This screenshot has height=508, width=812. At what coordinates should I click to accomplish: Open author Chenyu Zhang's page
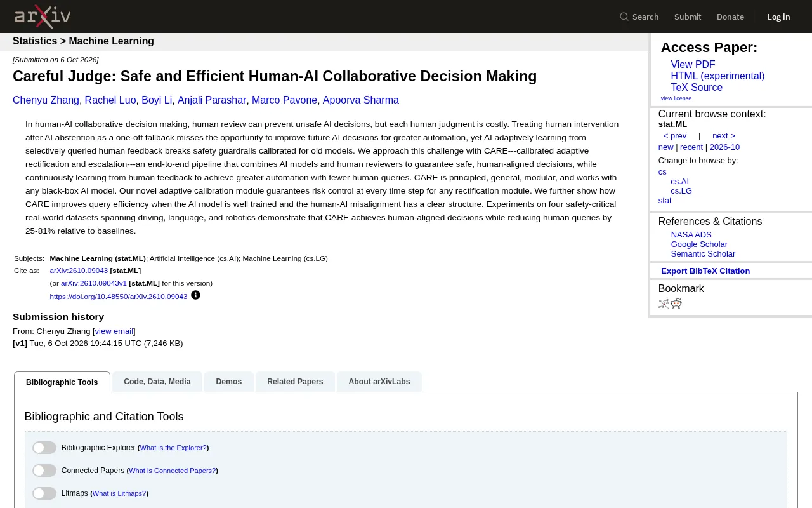(x=46, y=100)
